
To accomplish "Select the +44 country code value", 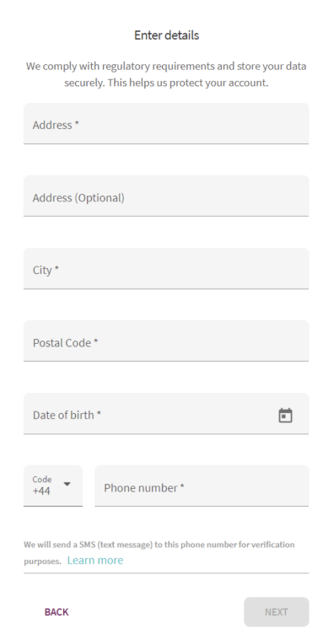I will click(x=41, y=491).
